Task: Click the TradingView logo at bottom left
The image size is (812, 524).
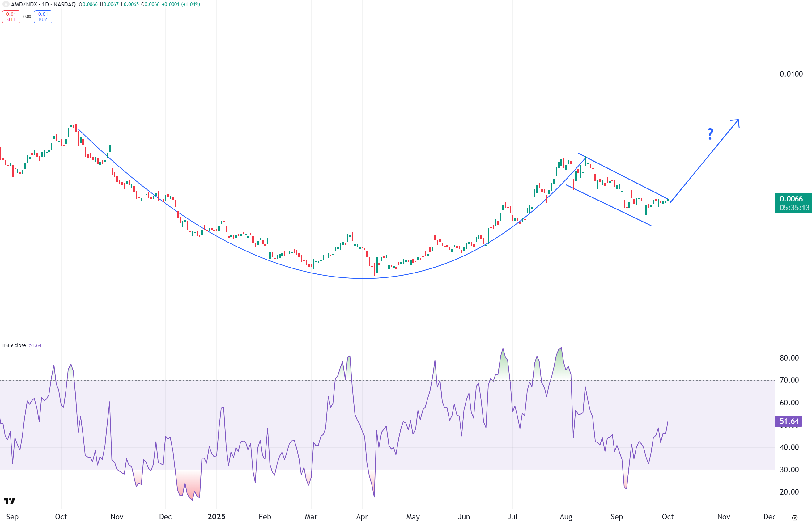Action: point(10,501)
